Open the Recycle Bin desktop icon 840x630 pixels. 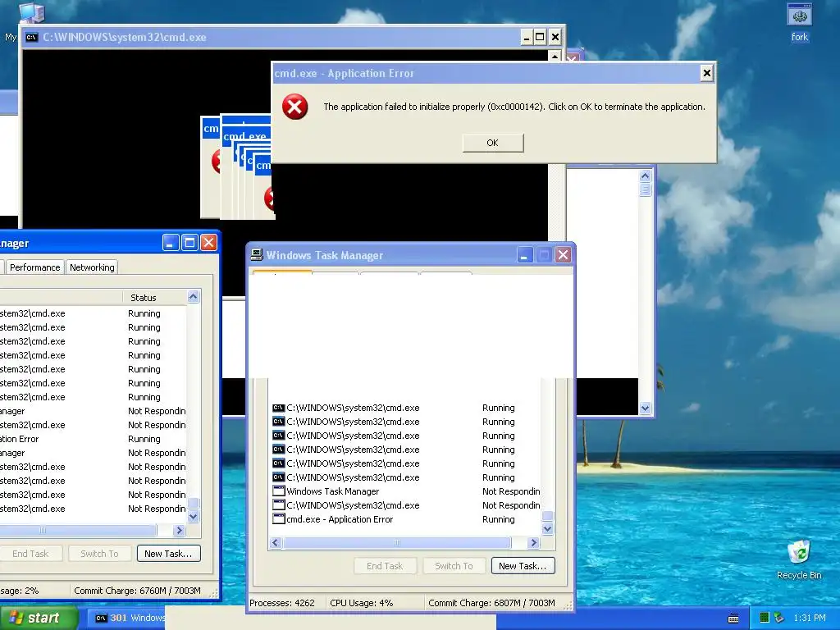pos(799,559)
